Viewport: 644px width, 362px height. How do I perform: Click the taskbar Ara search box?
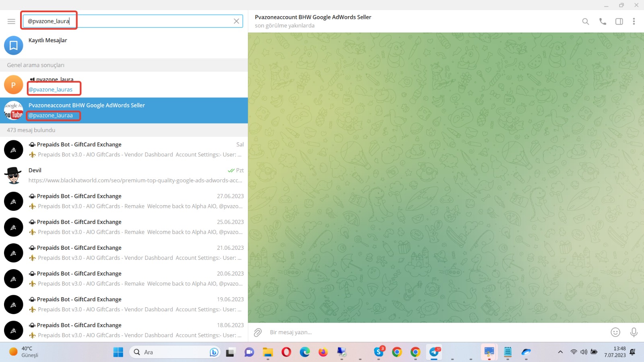pos(175,352)
